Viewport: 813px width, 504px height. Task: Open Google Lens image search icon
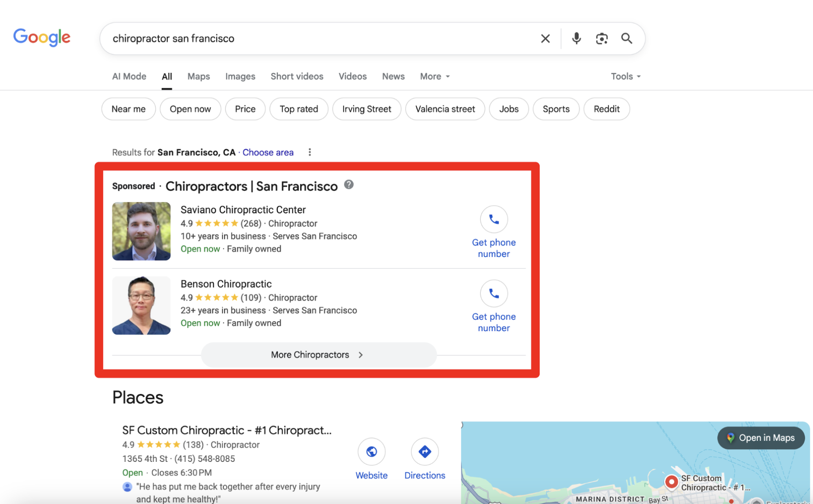tap(602, 39)
